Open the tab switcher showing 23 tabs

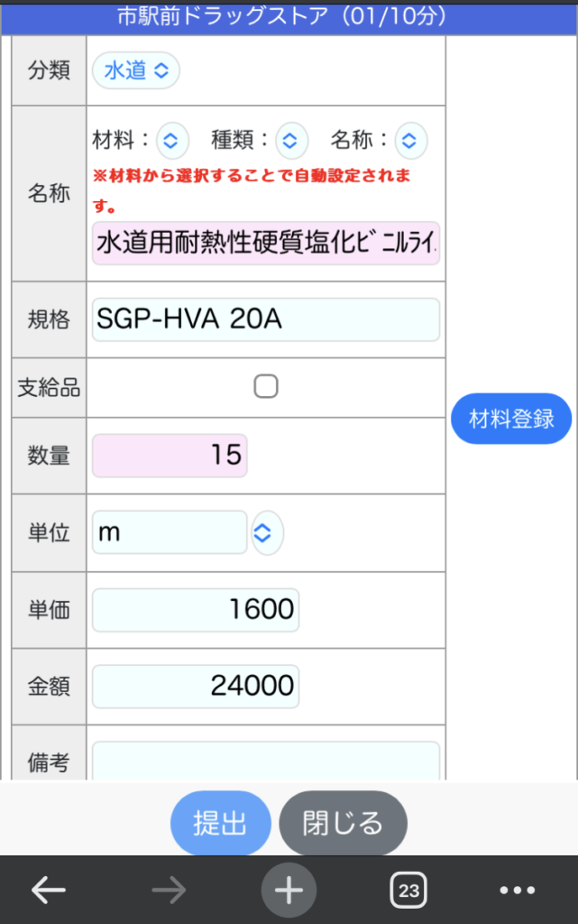click(408, 891)
